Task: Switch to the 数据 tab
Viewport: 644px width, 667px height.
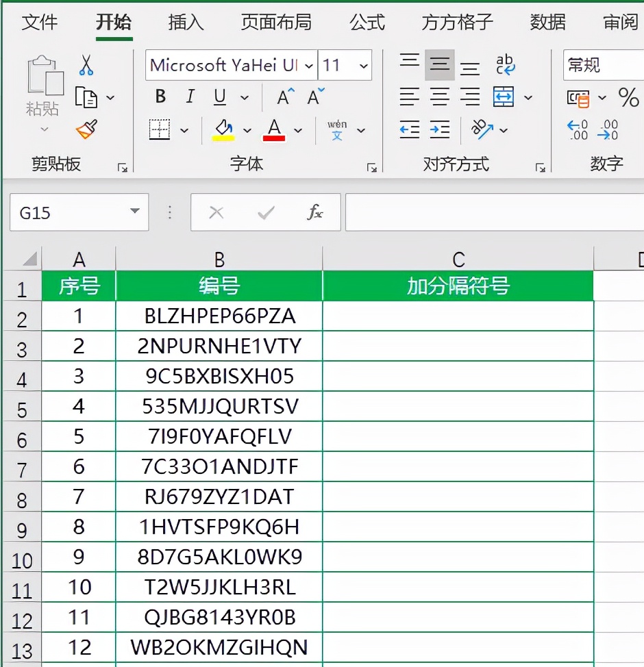Action: coord(548,22)
